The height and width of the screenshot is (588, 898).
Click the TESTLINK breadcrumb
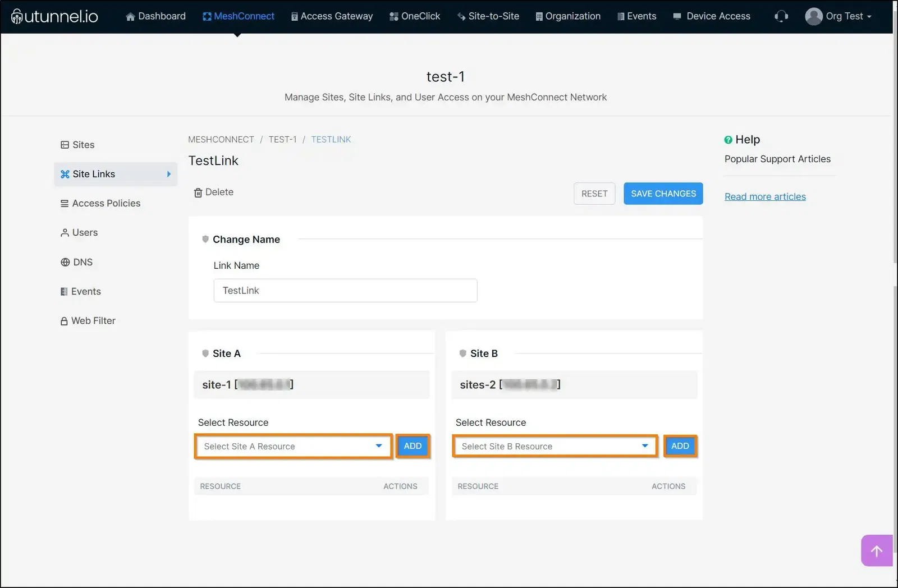pyautogui.click(x=331, y=139)
